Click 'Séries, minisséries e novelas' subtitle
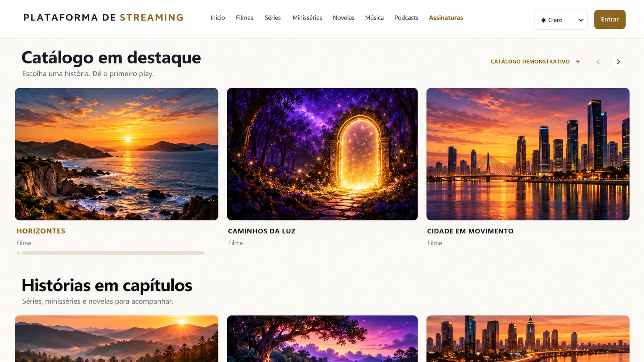This screenshot has width=644, height=362. pyautogui.click(x=98, y=301)
